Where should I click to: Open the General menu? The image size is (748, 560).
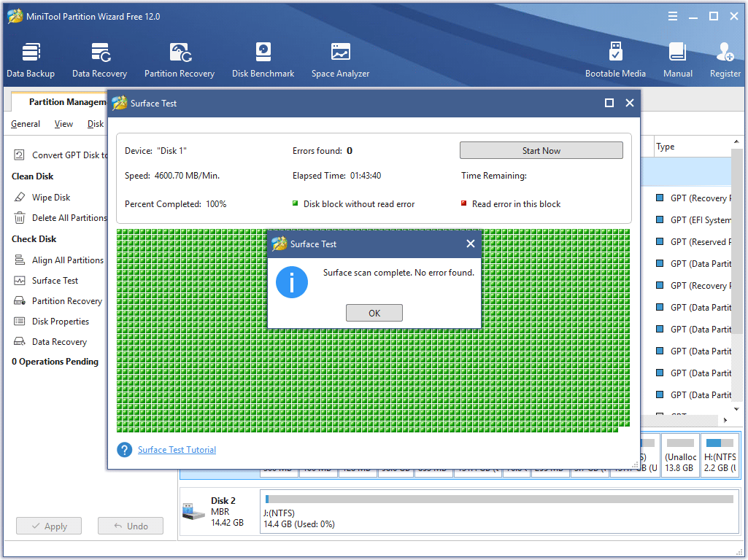(x=26, y=124)
